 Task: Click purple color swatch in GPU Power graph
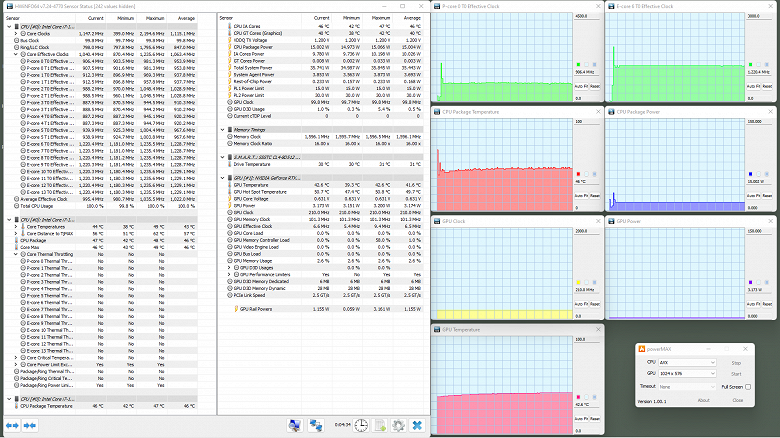pos(751,282)
